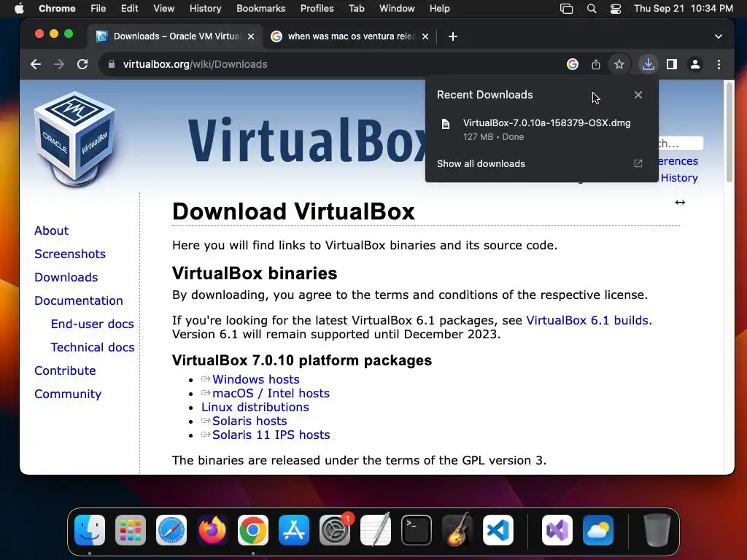Image resolution: width=747 pixels, height=560 pixels.
Task: Click the screen mirroring menu bar icon
Action: click(566, 9)
